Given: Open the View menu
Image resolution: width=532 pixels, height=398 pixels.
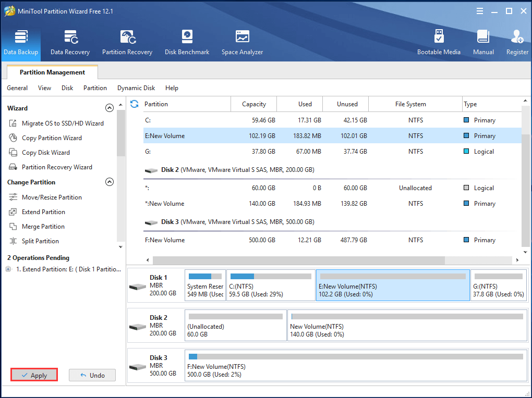Looking at the screenshot, I should (x=44, y=88).
